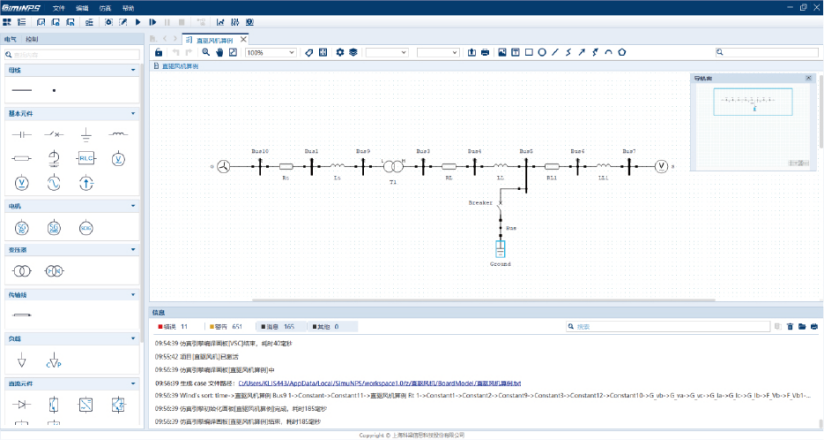Select the ellipse drawing tool

tap(542, 52)
